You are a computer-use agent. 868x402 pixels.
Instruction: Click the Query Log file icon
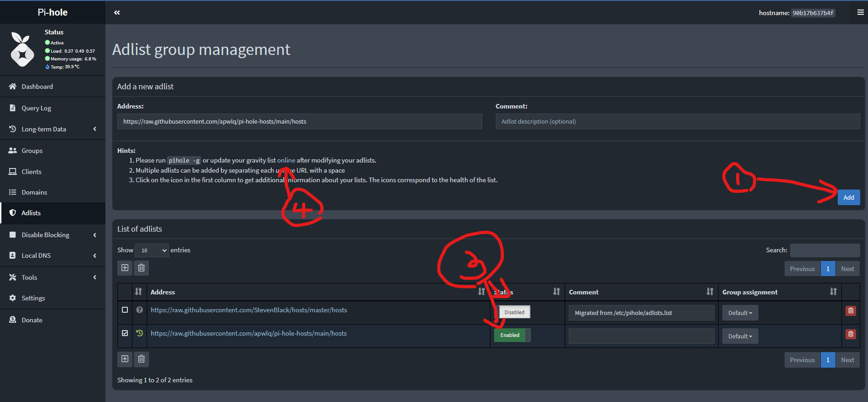[x=13, y=108]
